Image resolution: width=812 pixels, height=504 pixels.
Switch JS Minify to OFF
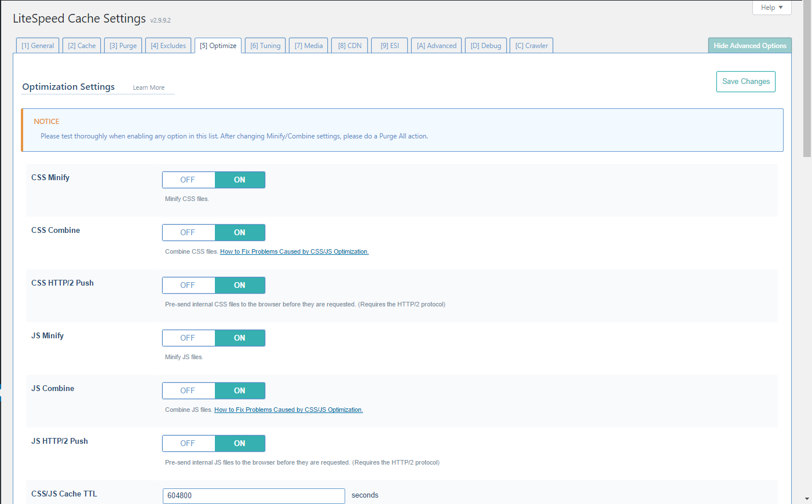[x=188, y=338]
